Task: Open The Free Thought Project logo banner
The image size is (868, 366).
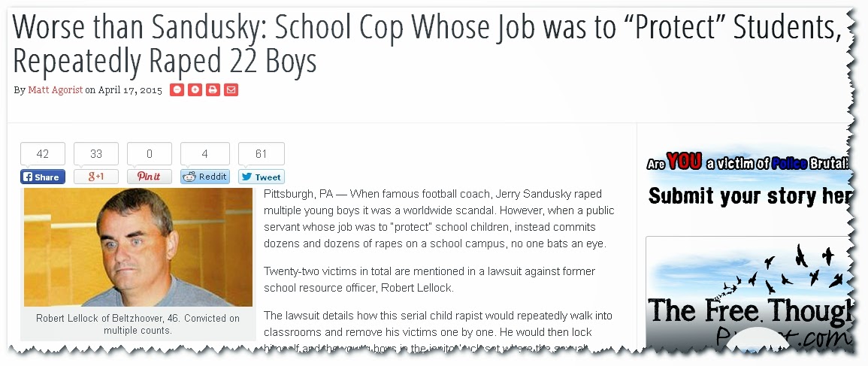Action: pos(748,293)
